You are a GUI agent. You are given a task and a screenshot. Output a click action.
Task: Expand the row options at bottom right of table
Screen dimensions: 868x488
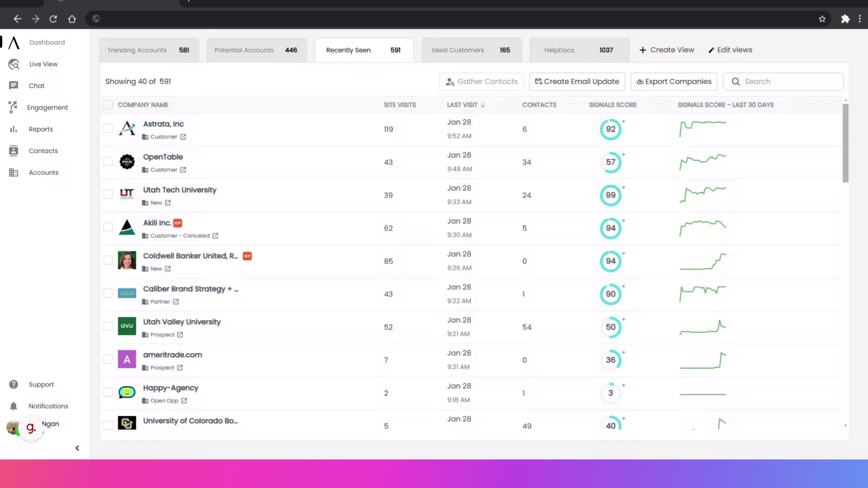[844, 425]
